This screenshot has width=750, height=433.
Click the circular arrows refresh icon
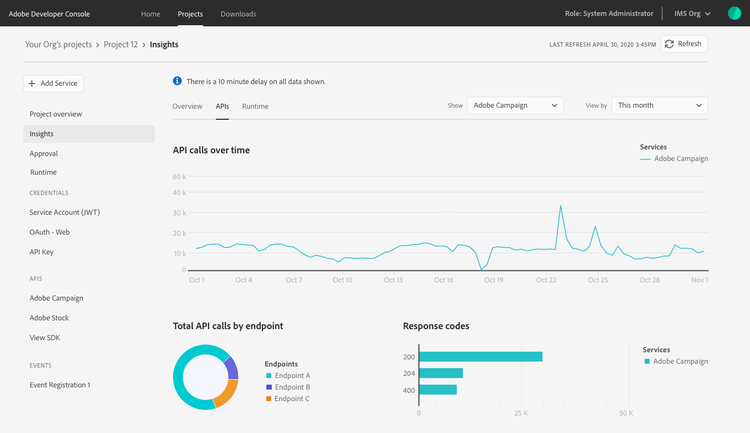point(669,44)
